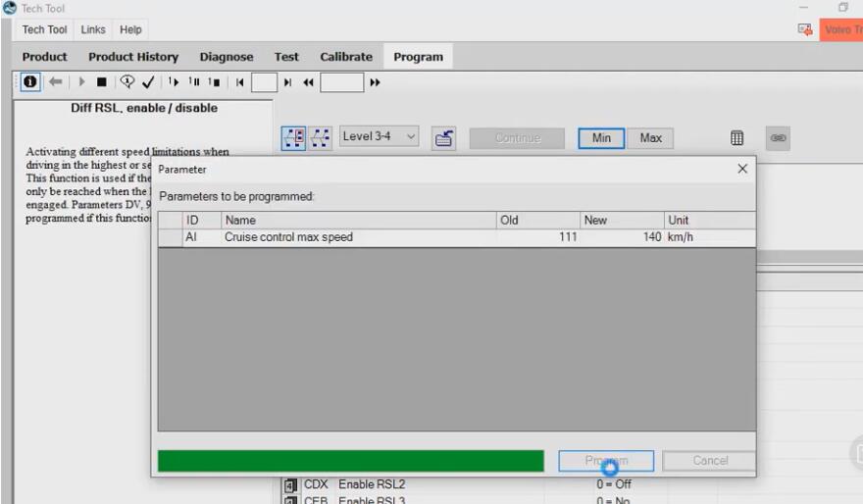Screen dimensions: 863x504
Task: Switch to the Calibrate tab
Action: coord(346,57)
